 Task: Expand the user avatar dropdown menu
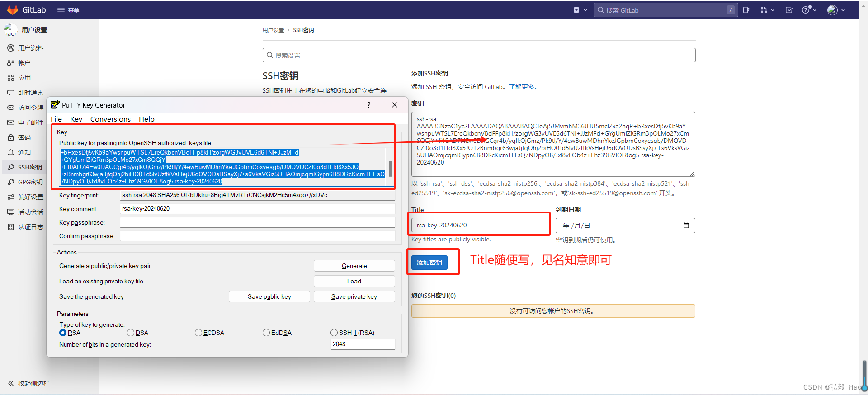point(836,10)
